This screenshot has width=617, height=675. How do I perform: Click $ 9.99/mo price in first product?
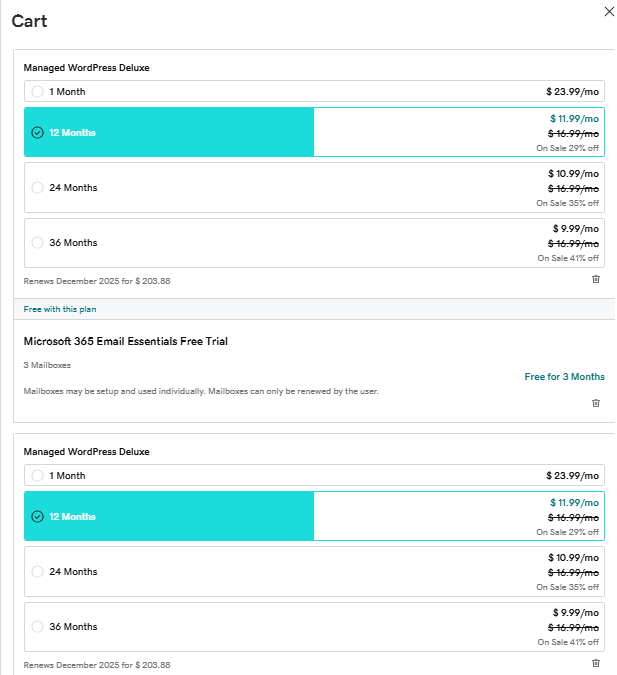click(x=576, y=229)
